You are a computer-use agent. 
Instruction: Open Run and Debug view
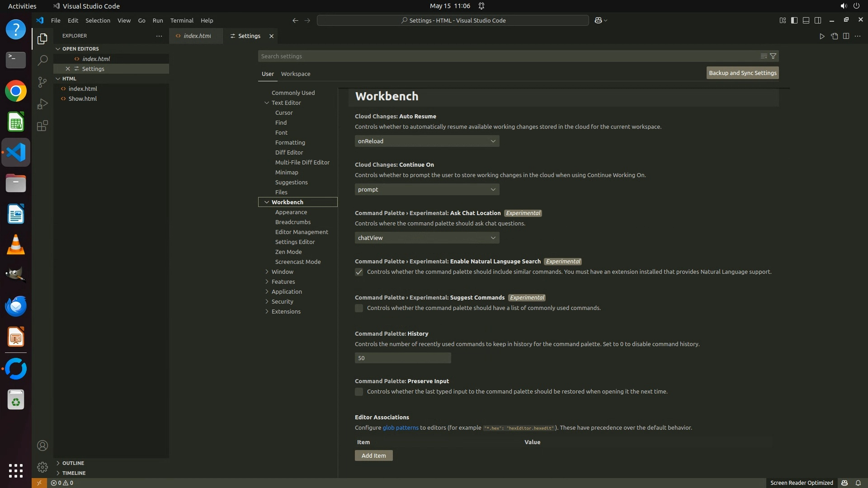(42, 104)
